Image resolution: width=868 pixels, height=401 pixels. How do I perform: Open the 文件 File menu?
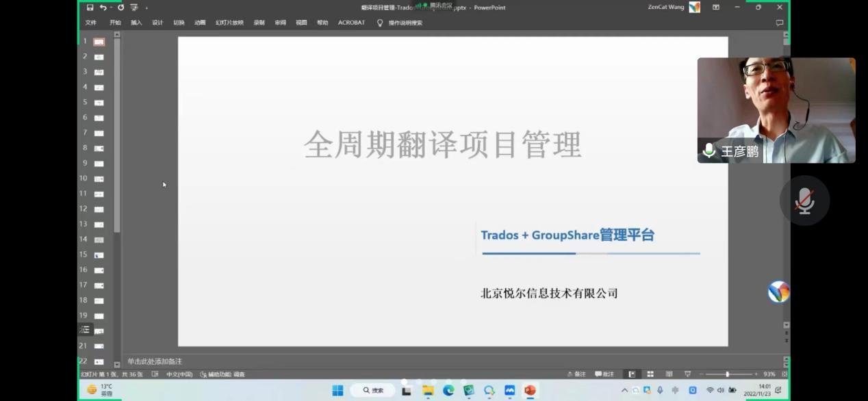point(90,23)
